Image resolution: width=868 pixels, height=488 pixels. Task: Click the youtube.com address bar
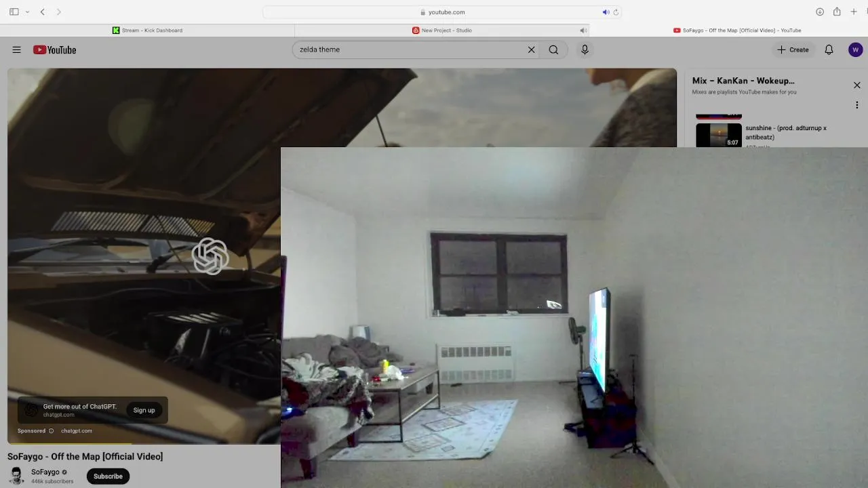click(442, 12)
